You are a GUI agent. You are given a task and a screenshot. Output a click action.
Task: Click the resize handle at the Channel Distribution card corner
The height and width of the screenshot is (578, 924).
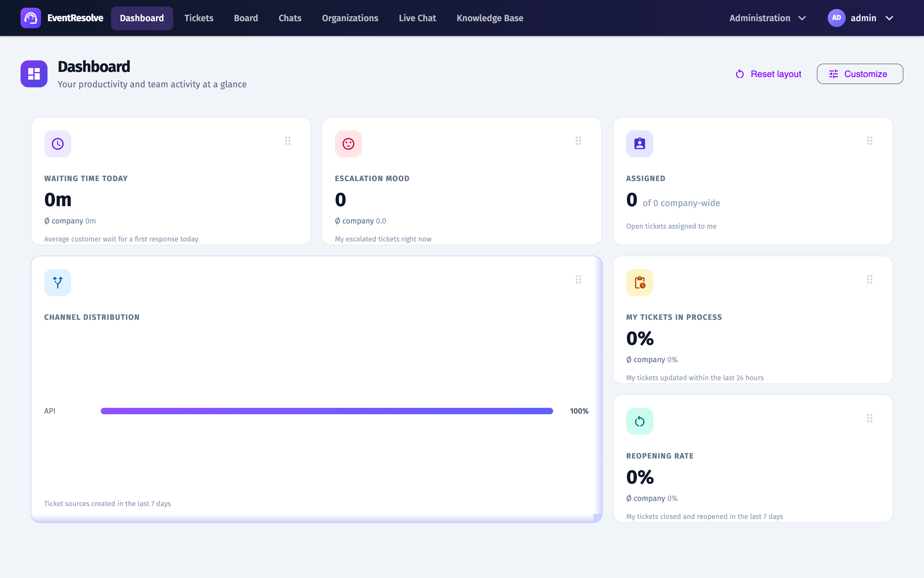pyautogui.click(x=597, y=518)
